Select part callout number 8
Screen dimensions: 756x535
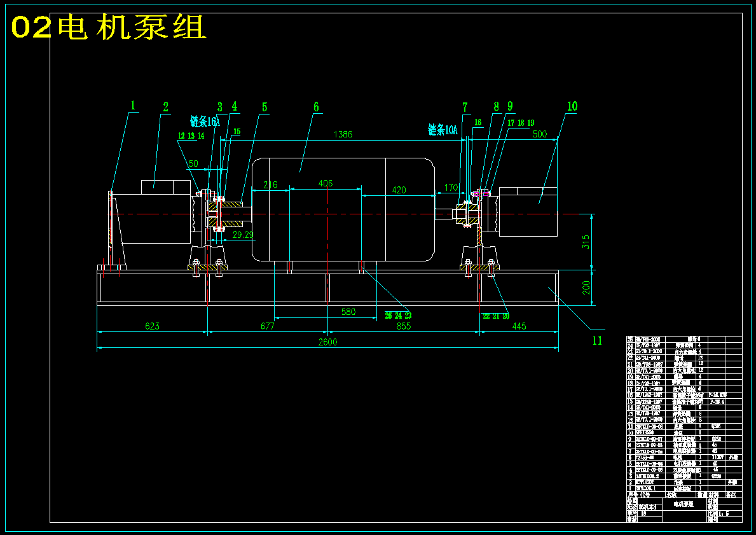coord(496,106)
